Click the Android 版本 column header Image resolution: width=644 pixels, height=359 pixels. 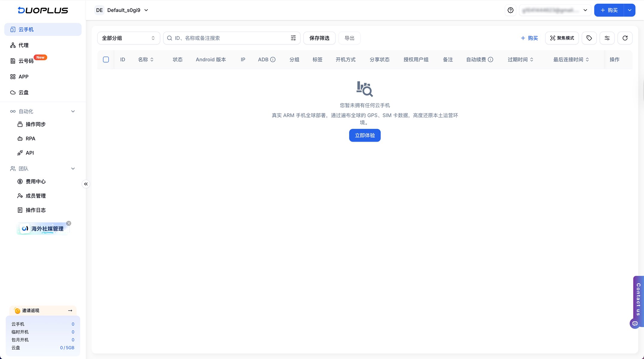(211, 60)
